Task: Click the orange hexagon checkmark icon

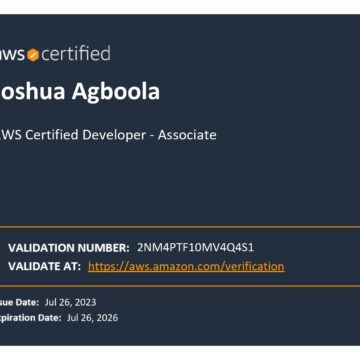Action: [x=33, y=55]
